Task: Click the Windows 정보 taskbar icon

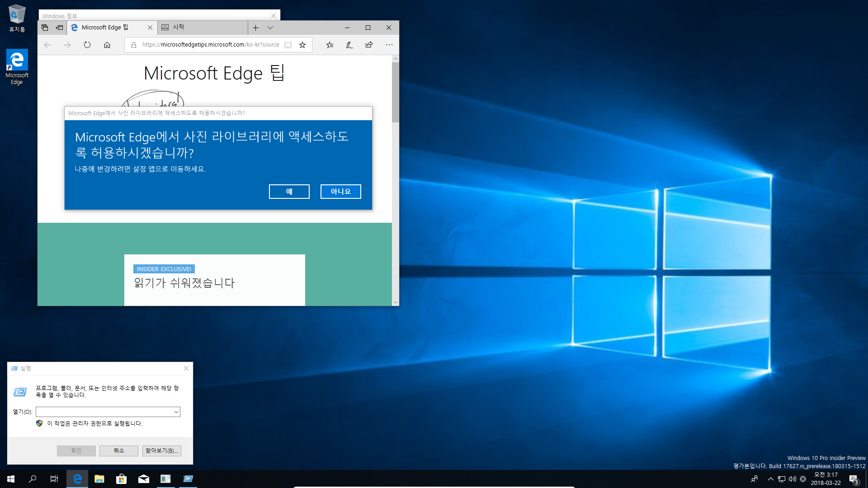Action: (x=166, y=479)
